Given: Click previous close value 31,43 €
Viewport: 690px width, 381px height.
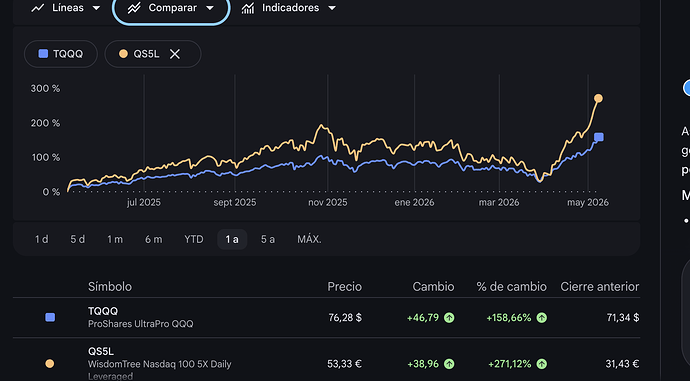Looking at the screenshot, I should [622, 364].
